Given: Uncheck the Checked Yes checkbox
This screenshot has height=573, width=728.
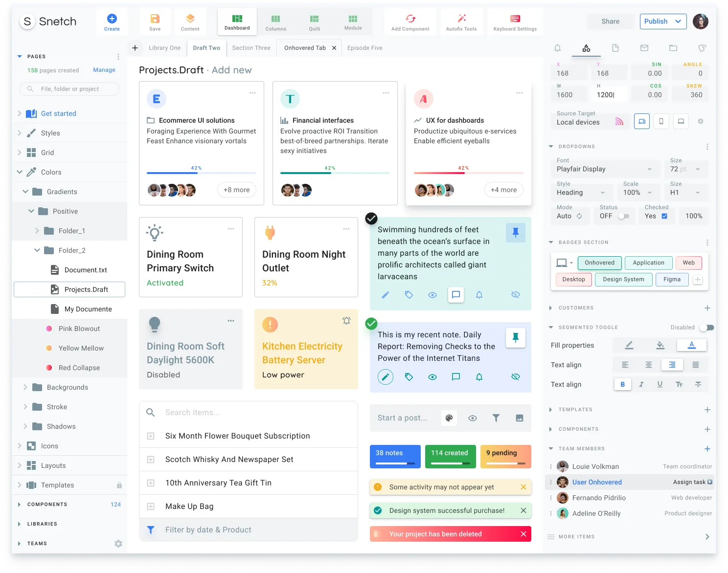Looking at the screenshot, I should [664, 216].
